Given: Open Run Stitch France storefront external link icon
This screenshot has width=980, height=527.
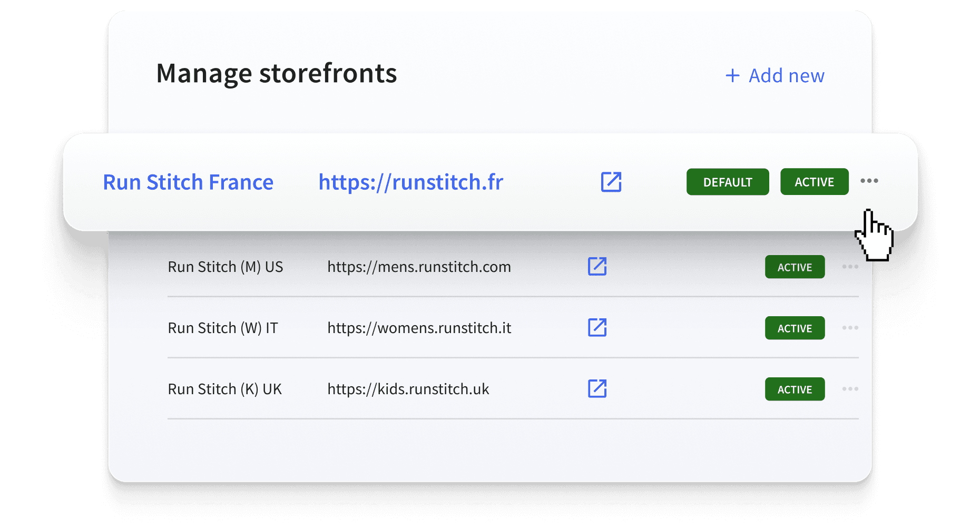Looking at the screenshot, I should pyautogui.click(x=611, y=182).
